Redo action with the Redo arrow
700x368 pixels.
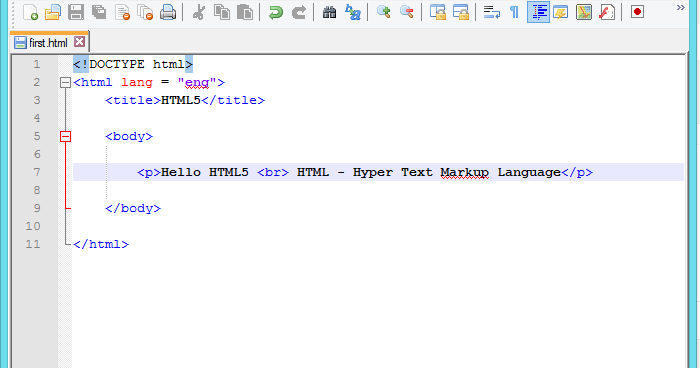tap(298, 12)
